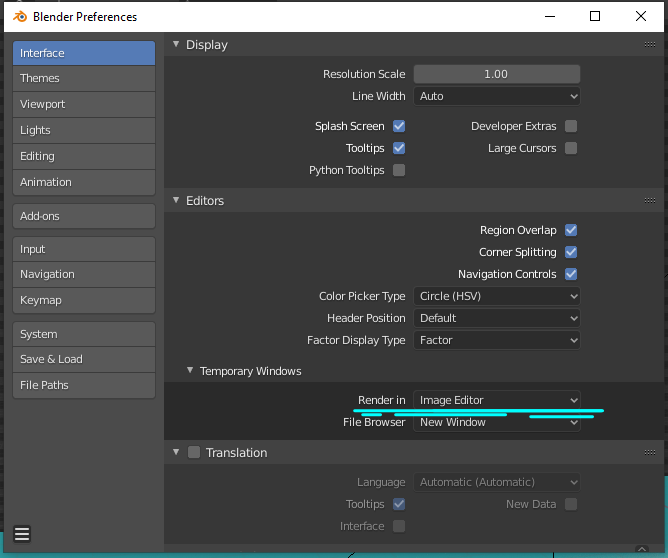Maximize the Blender Preferences window
Image resolution: width=668 pixels, height=558 pixels.
(x=595, y=17)
